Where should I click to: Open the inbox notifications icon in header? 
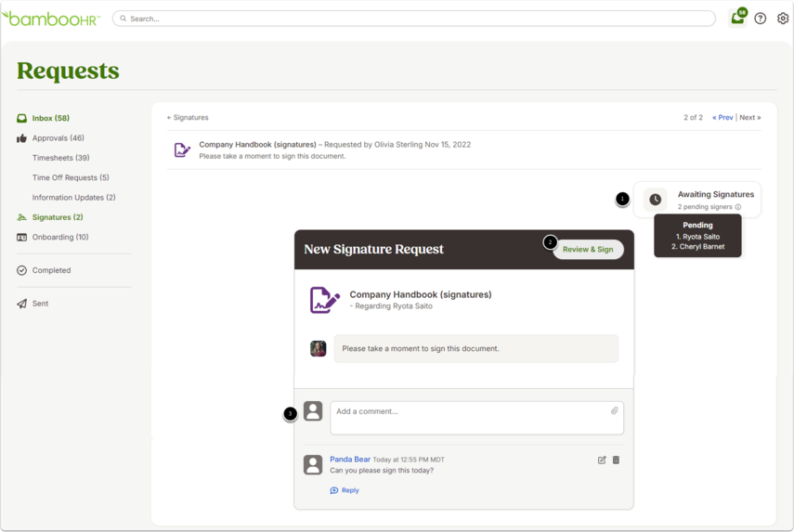737,18
